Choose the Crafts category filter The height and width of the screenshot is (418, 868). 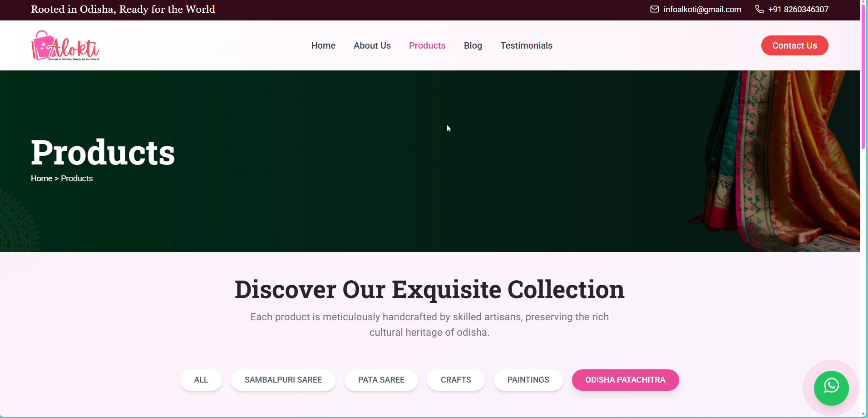click(x=456, y=380)
